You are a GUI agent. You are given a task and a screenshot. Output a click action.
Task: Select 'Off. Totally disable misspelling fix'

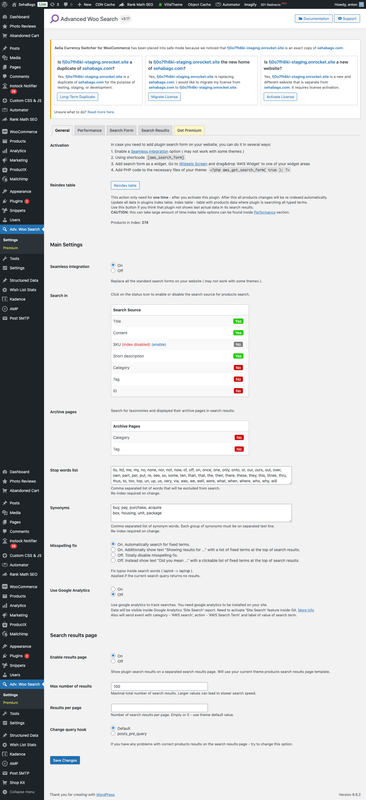pyautogui.click(x=113, y=555)
